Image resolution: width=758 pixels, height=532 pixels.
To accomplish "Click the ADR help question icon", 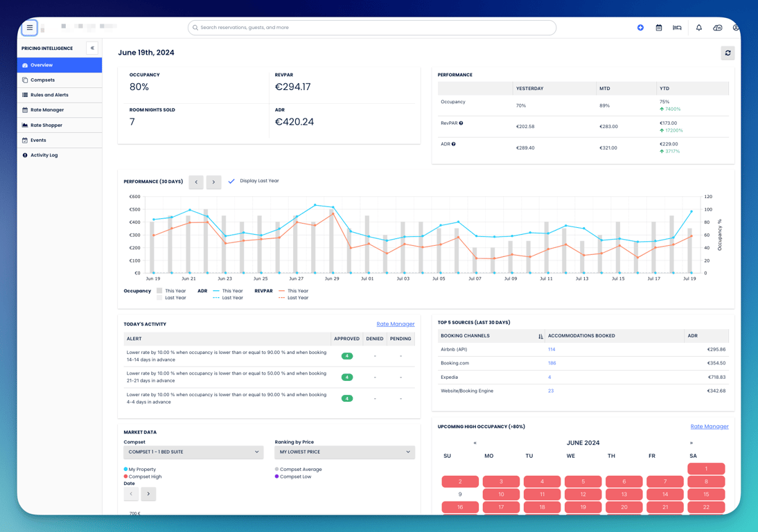I will click(453, 144).
